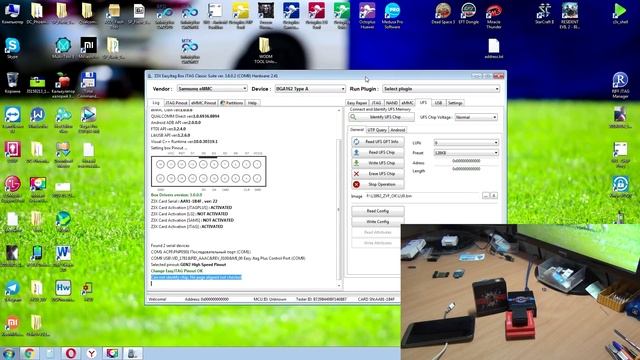Click the Stop Operation button

coord(378,184)
